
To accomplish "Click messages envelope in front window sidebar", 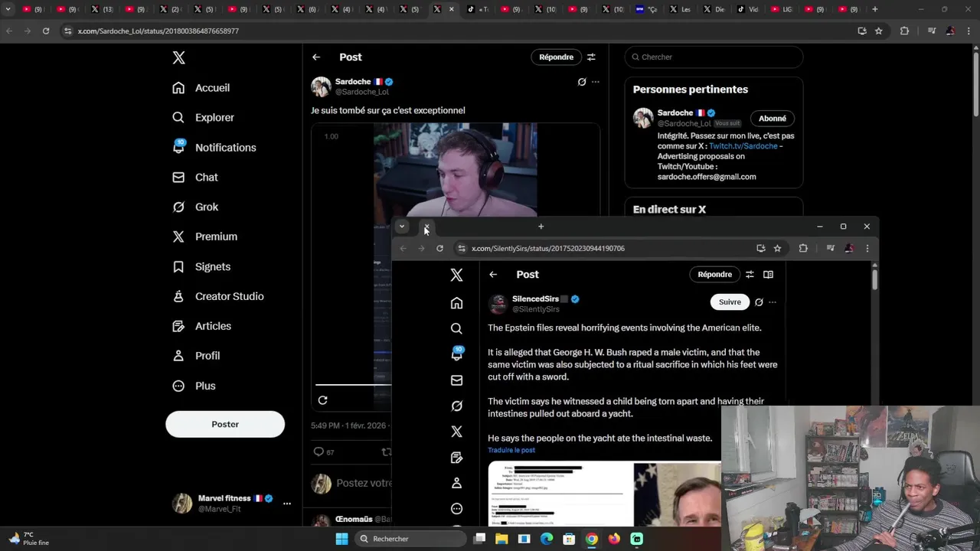I will tap(456, 380).
